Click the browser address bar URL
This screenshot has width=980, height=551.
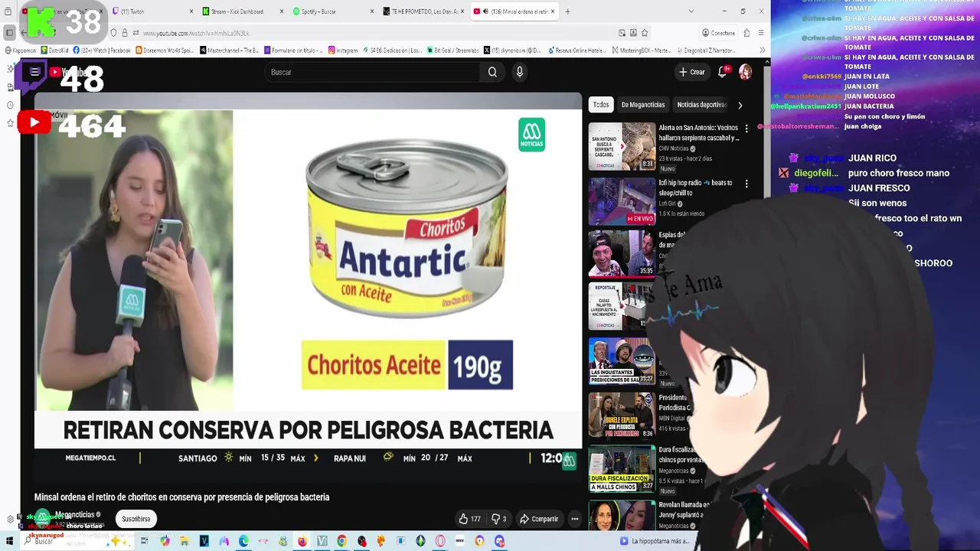(x=196, y=33)
